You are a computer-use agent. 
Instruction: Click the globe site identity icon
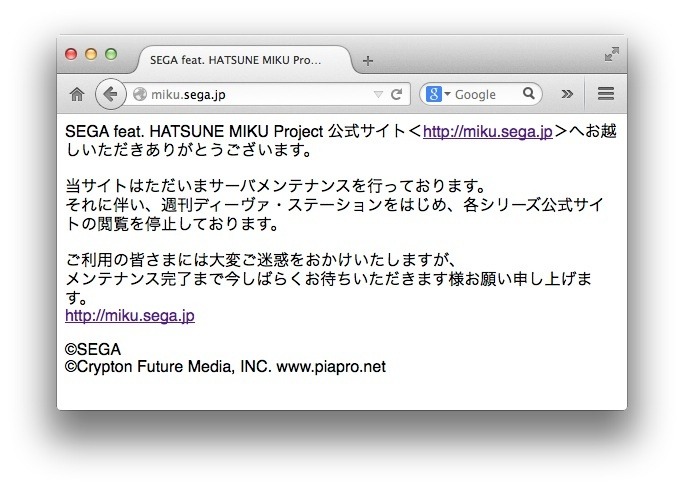pyautogui.click(x=140, y=94)
